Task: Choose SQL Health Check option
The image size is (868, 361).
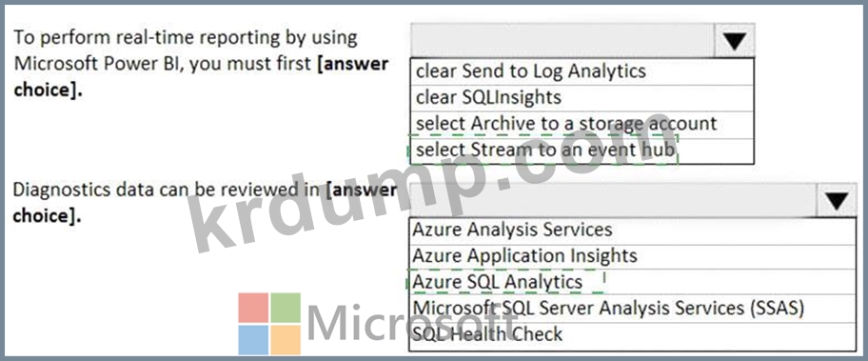Action: click(632, 335)
